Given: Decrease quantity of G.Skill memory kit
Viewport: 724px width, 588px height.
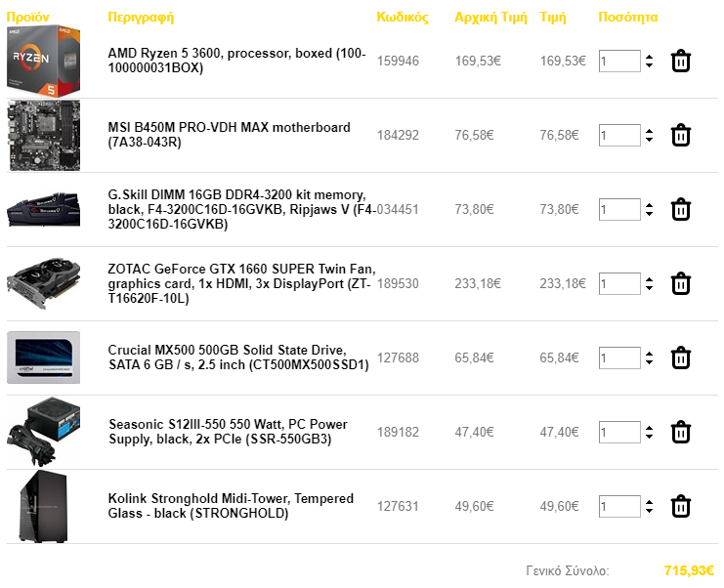Looking at the screenshot, I should point(649,214).
